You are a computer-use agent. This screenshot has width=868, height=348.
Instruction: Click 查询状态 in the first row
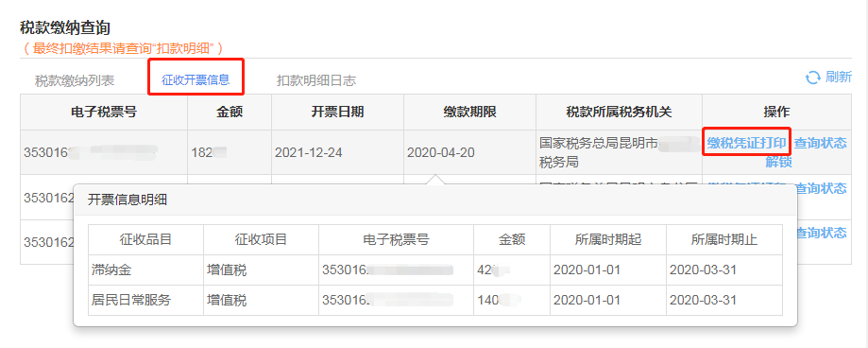point(821,143)
